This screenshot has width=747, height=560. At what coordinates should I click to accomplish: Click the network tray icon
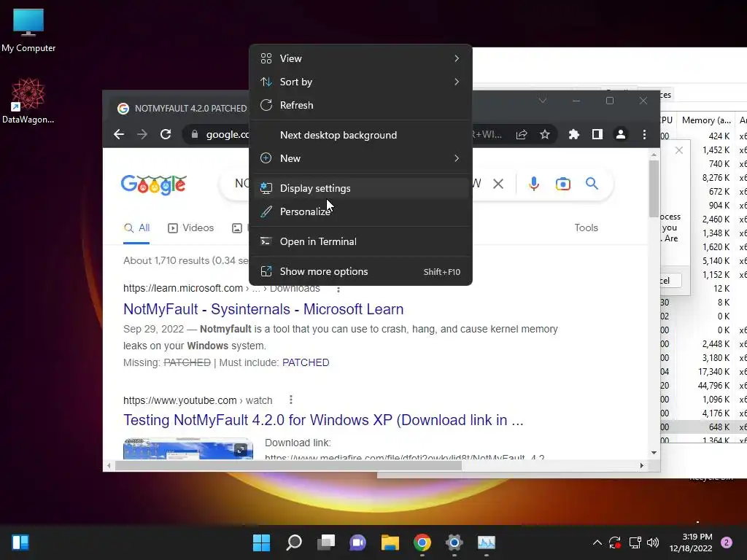point(635,542)
